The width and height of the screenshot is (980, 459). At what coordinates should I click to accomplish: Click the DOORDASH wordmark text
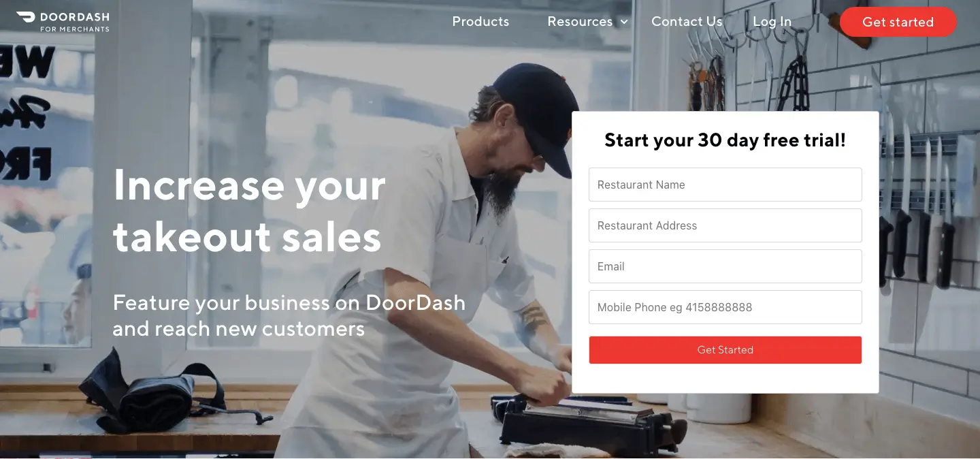[x=74, y=16]
